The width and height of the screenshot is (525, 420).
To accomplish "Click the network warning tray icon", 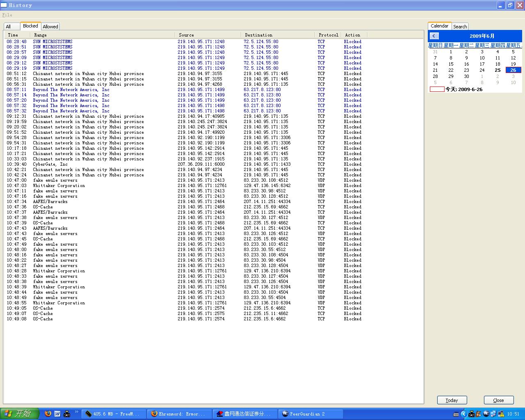I will [501, 414].
